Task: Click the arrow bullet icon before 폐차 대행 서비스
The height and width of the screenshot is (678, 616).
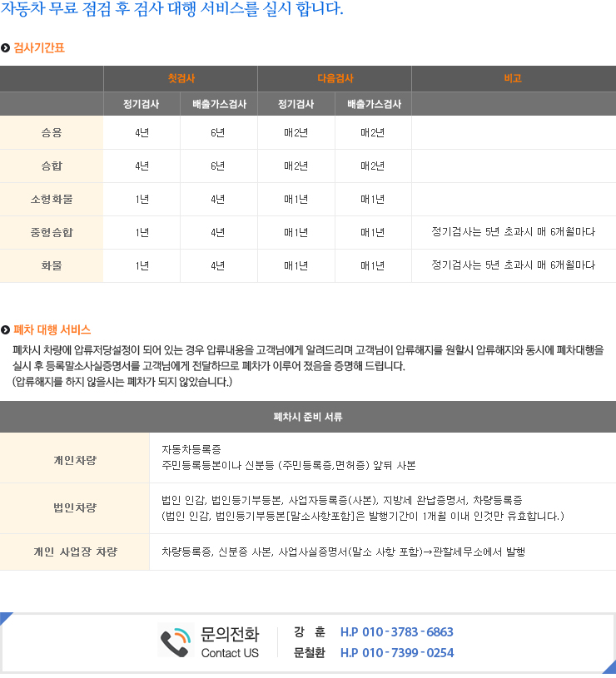Action: (6, 330)
